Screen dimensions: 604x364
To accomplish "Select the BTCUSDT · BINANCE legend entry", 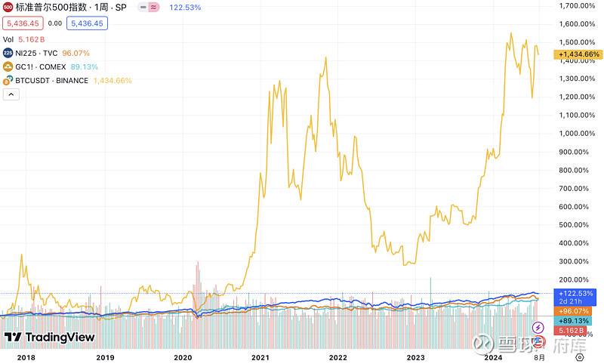I will point(51,81).
